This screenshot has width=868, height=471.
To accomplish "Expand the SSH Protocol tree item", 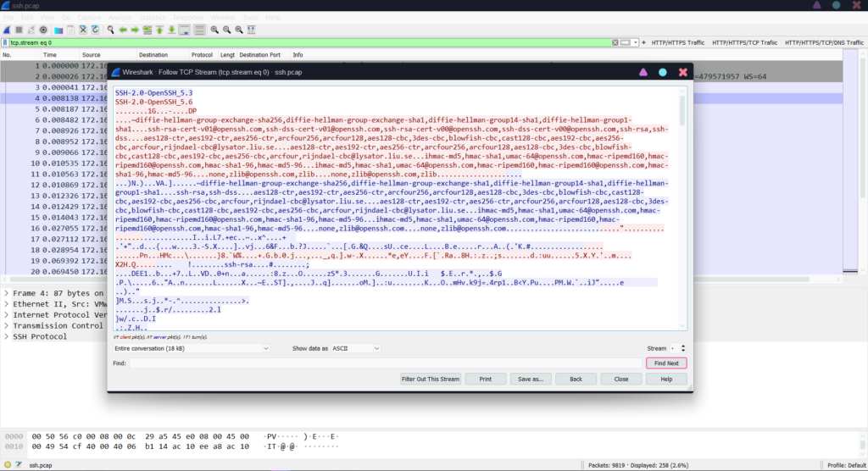I will [x=8, y=336].
